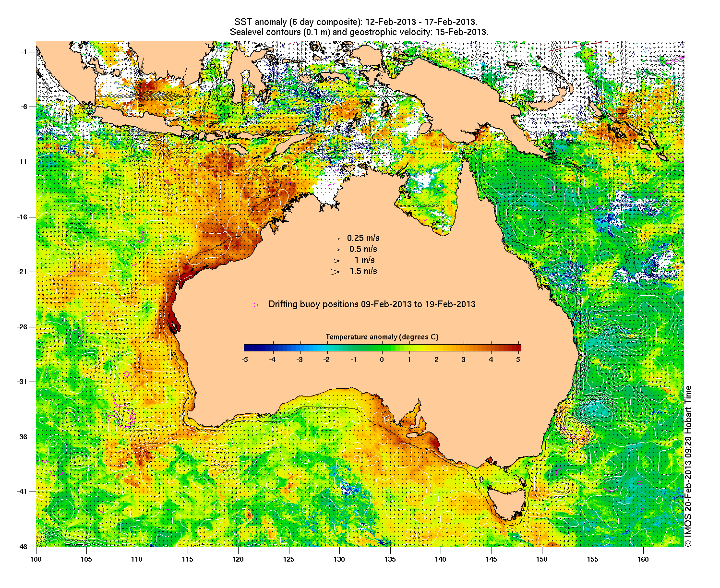This screenshot has height=588, width=720.
Task: Click the vertical IMOS copyright timestamp text
Action: [688, 466]
